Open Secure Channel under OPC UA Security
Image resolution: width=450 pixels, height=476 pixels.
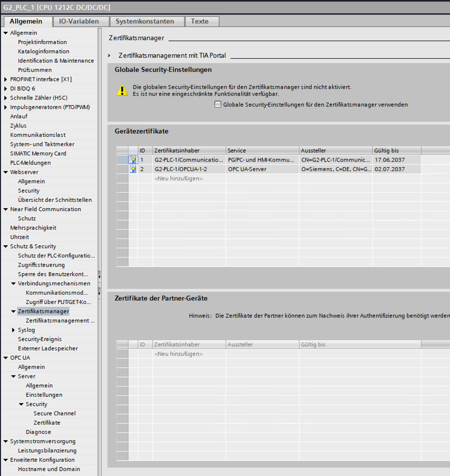55,413
